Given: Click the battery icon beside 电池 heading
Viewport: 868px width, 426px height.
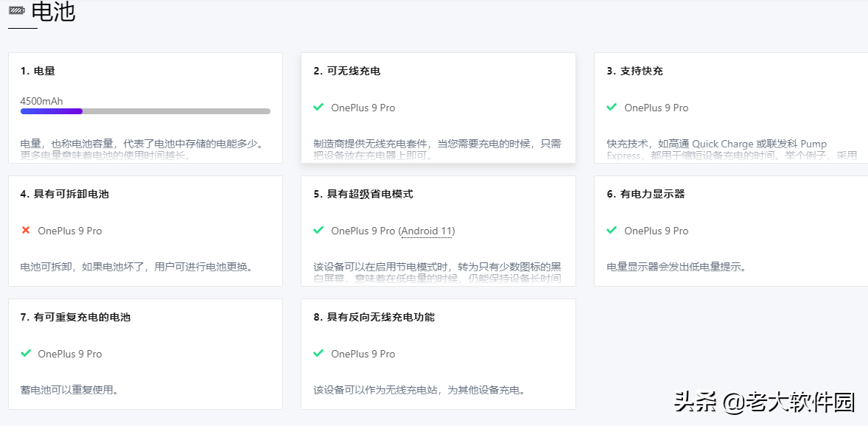Looking at the screenshot, I should pyautogui.click(x=17, y=11).
